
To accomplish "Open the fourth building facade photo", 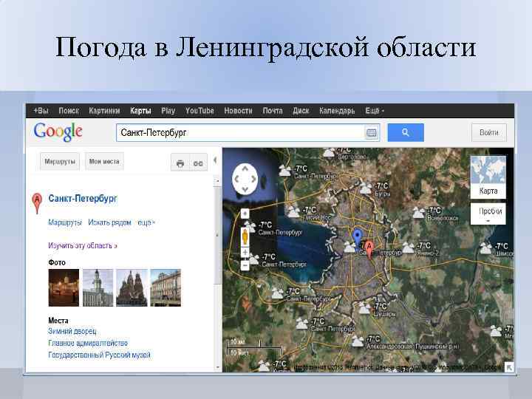I will pyautogui.click(x=166, y=287).
